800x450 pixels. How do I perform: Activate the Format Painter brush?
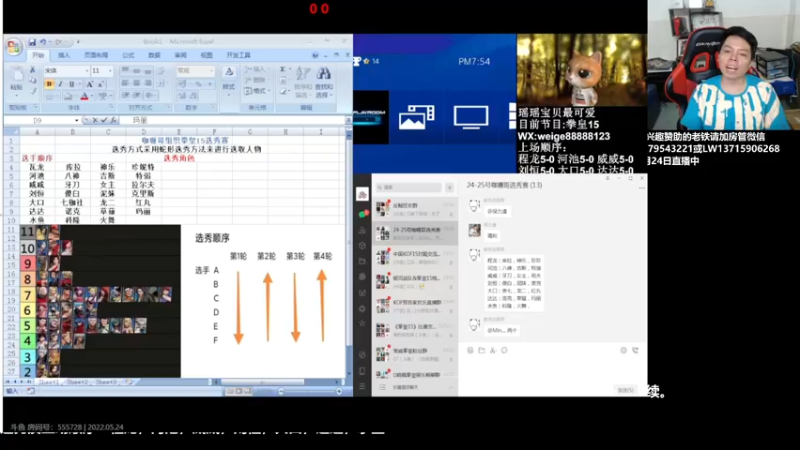[x=33, y=91]
